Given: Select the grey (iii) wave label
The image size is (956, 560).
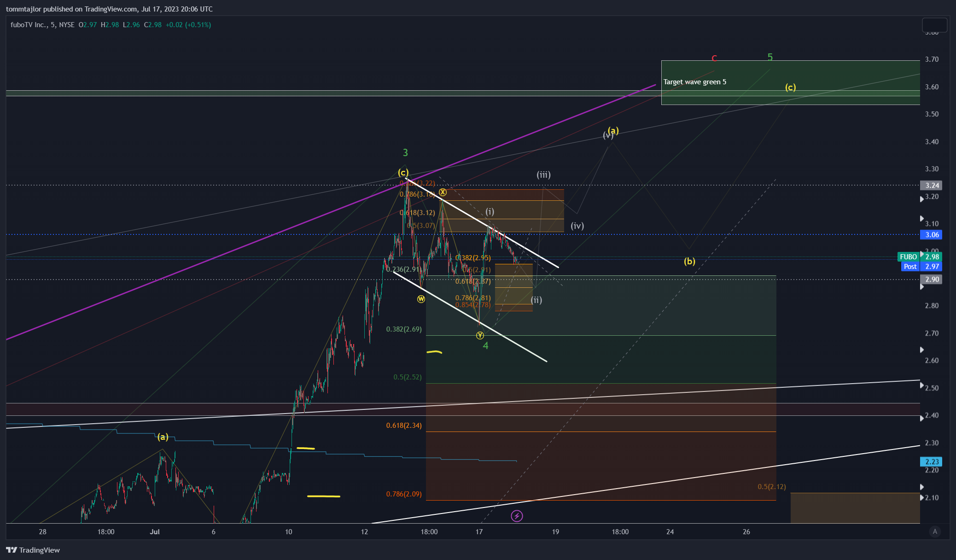Looking at the screenshot, I should tap(543, 175).
